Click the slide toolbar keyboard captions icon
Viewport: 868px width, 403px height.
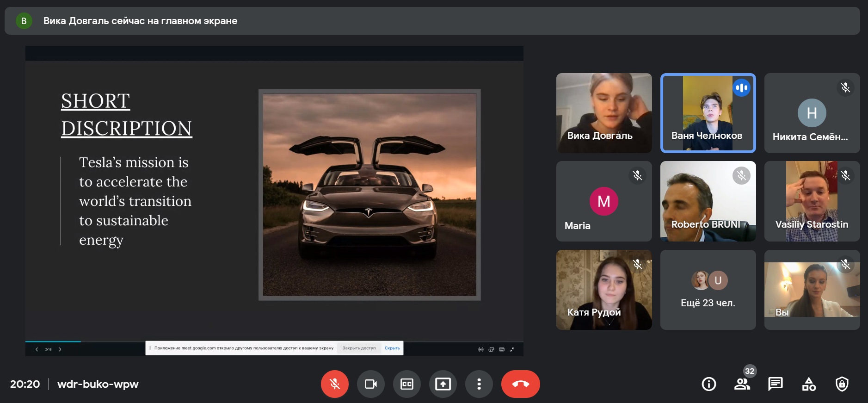[x=502, y=349]
